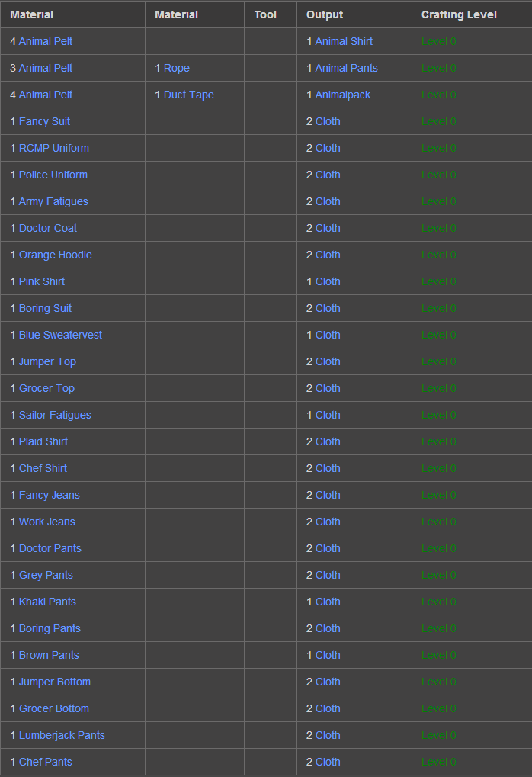
Task: Open the Sailor Fatigues link
Action: click(x=55, y=416)
